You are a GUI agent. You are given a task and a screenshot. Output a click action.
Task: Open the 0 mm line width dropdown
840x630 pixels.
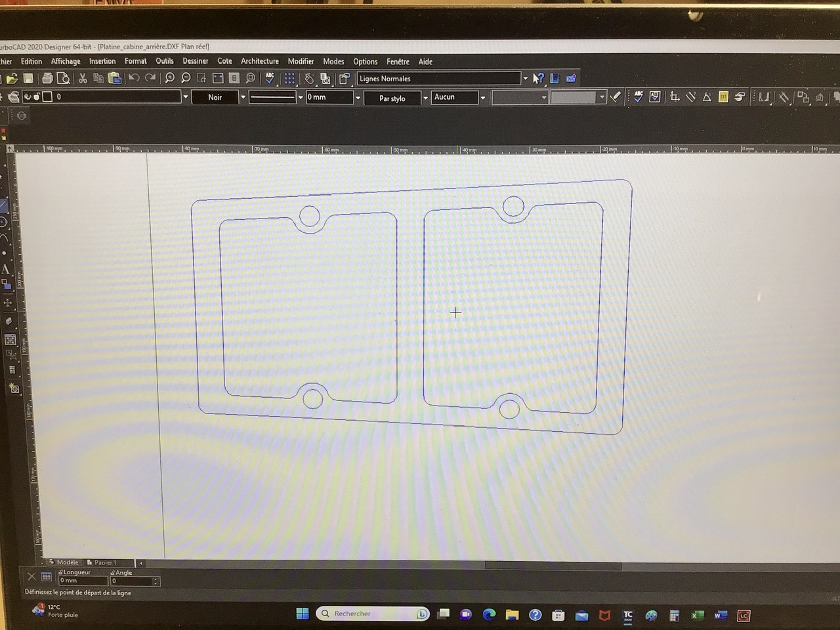coord(358,97)
